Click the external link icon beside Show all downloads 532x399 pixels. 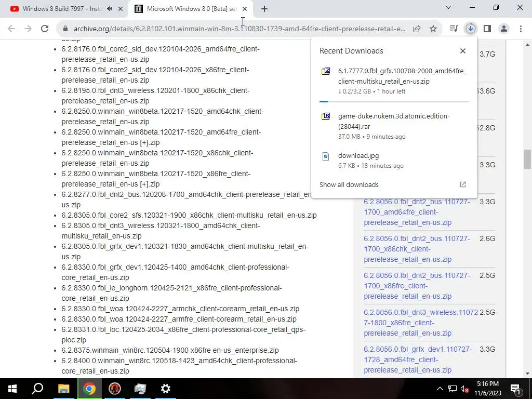(x=463, y=184)
